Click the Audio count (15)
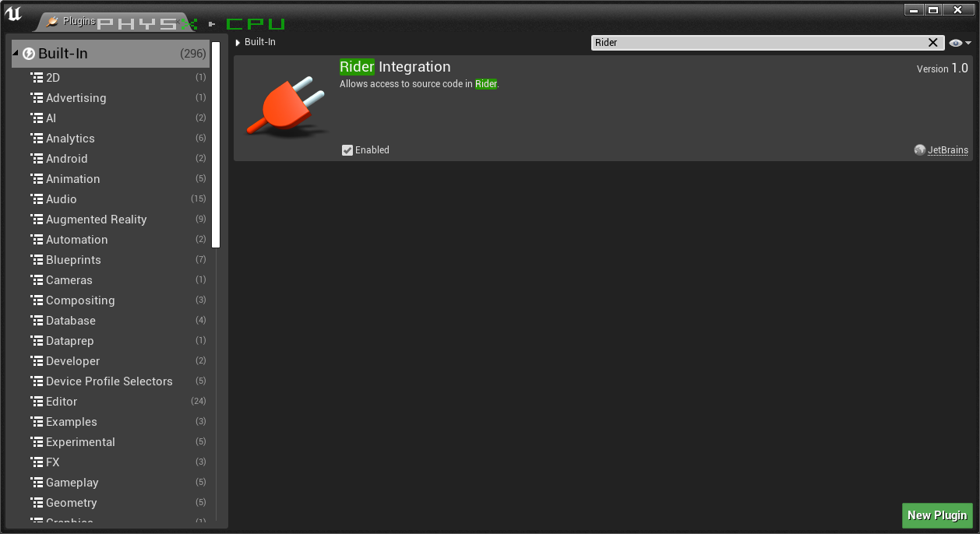This screenshot has height=534, width=980. [199, 199]
